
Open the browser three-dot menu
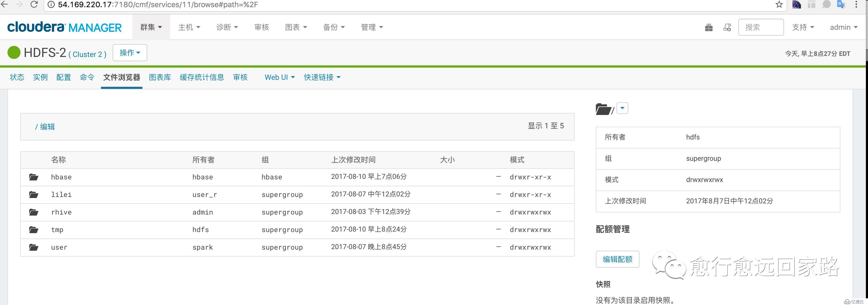click(856, 4)
